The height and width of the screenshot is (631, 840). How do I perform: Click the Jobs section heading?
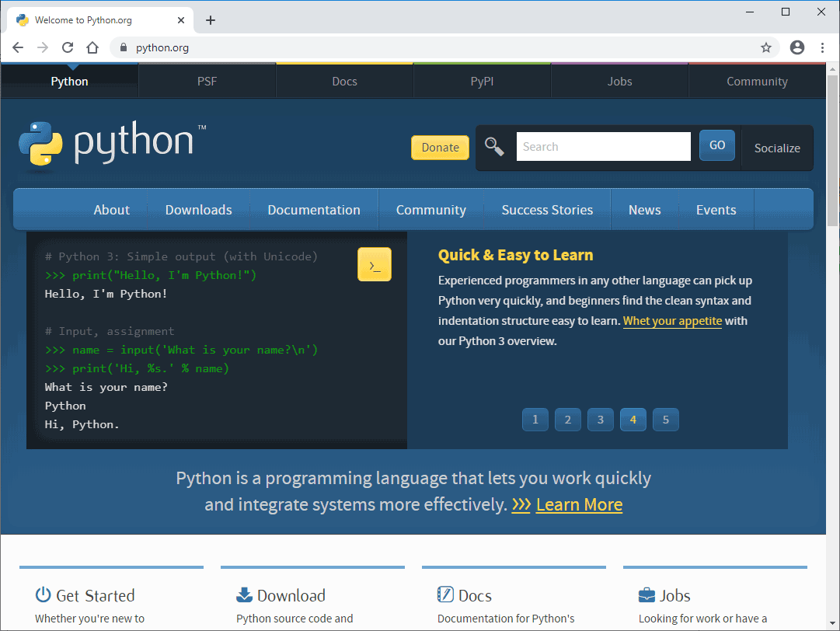click(x=675, y=596)
